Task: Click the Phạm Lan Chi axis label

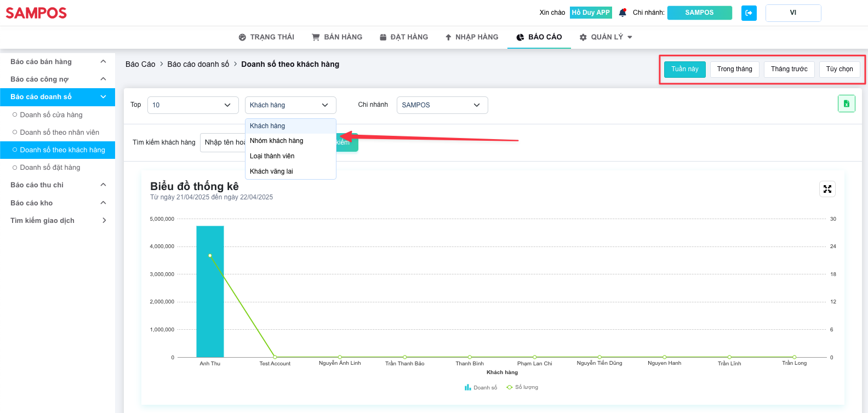Action: click(x=535, y=364)
